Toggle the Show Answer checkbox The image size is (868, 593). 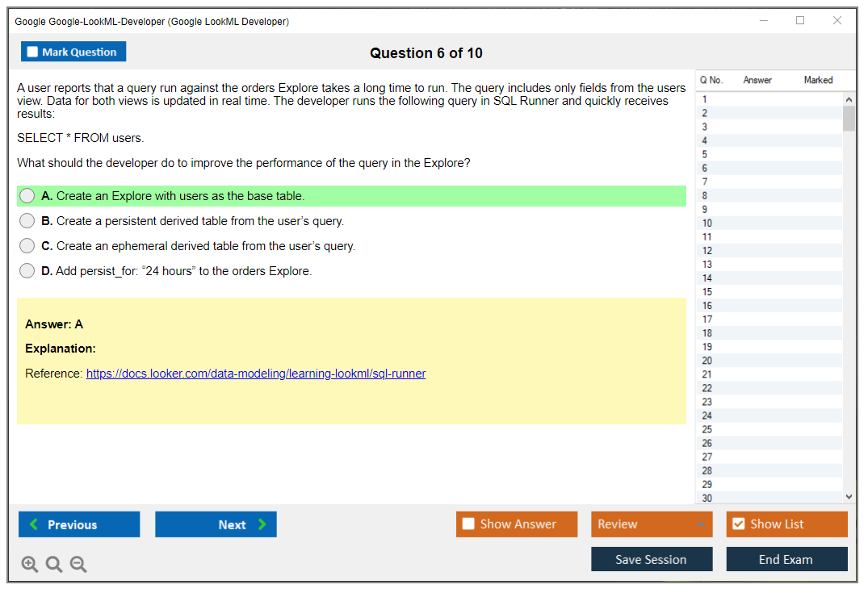pos(469,524)
